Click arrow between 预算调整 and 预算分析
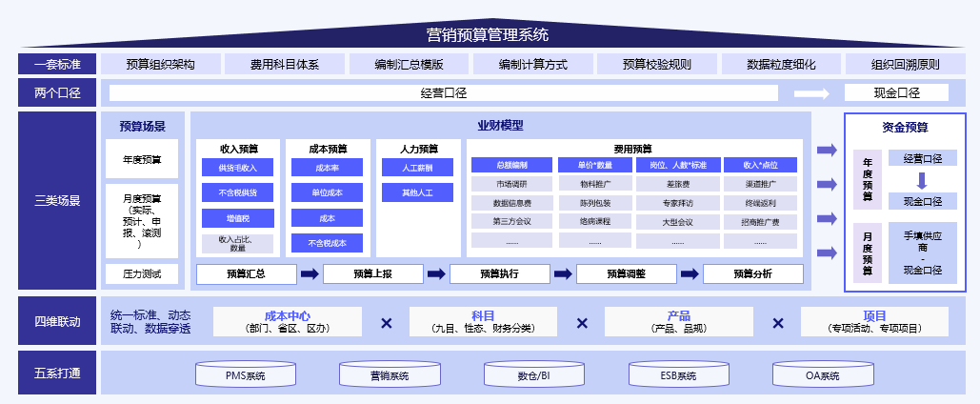The image size is (980, 404). 690,273
